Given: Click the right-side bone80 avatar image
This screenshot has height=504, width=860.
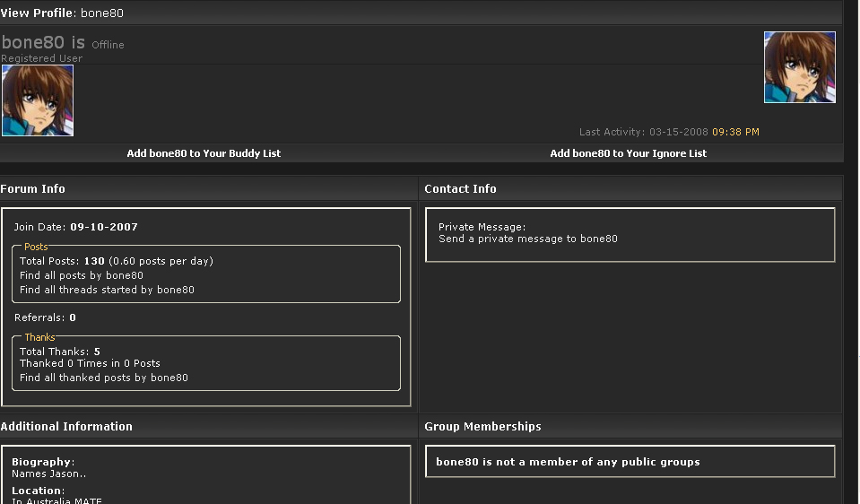Looking at the screenshot, I should click(x=799, y=67).
